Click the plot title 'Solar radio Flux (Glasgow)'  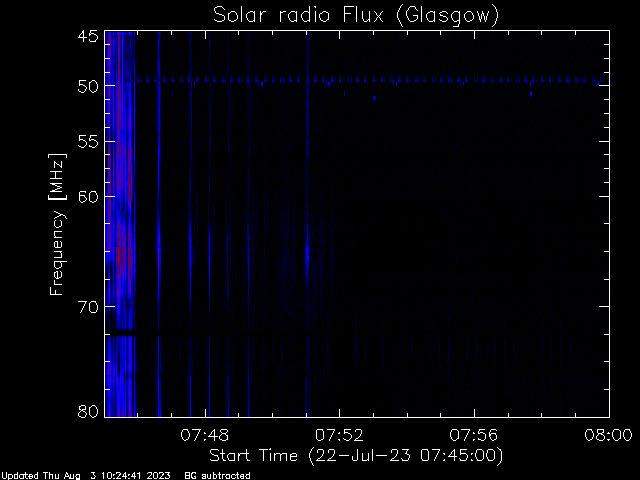[x=356, y=16]
